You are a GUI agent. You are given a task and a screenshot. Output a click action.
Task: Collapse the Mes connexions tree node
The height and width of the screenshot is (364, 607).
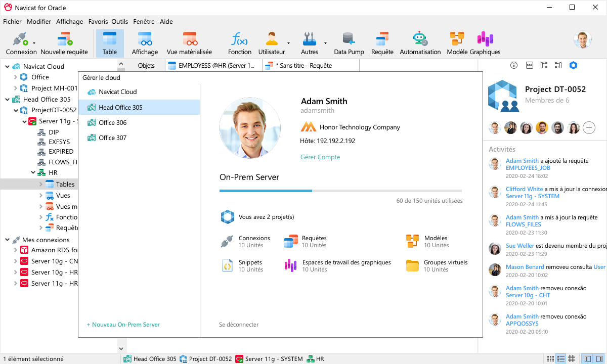[7, 240]
